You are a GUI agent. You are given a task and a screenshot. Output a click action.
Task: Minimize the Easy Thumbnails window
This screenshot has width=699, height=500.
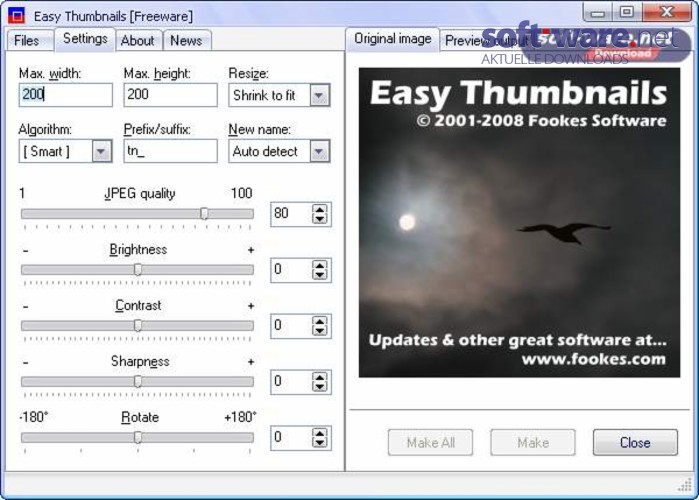[x=597, y=12]
